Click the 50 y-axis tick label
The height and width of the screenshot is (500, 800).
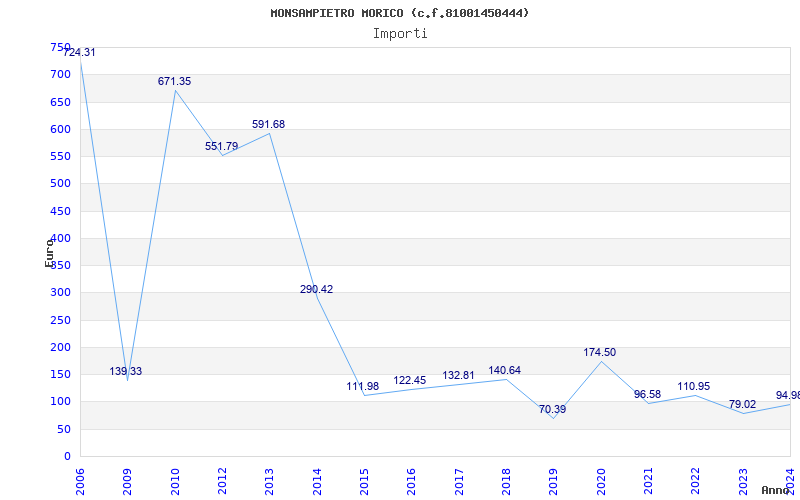coord(64,430)
